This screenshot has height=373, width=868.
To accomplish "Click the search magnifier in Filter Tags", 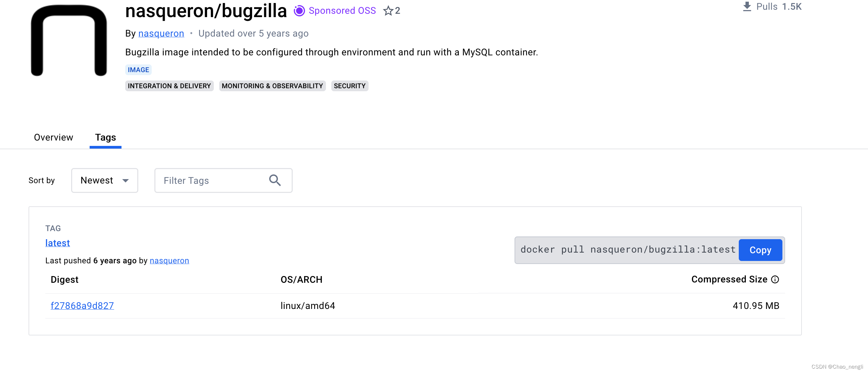I will 275,180.
